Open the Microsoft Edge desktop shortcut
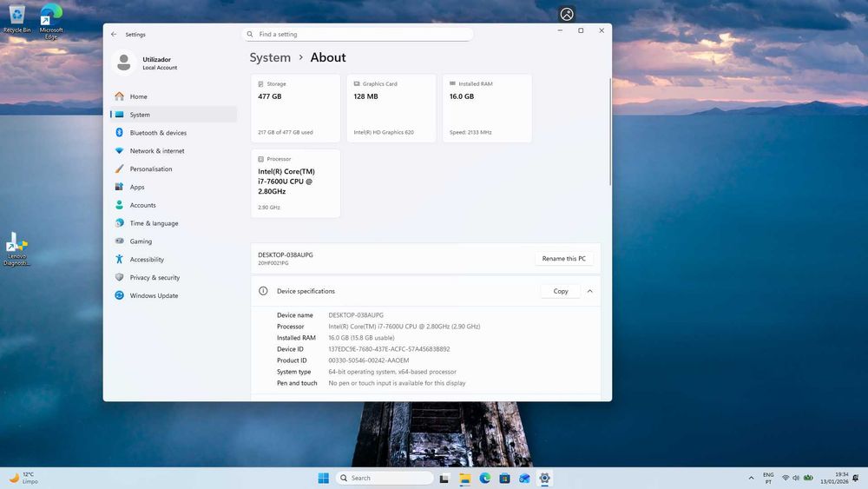The width and height of the screenshot is (868, 489). tap(51, 21)
